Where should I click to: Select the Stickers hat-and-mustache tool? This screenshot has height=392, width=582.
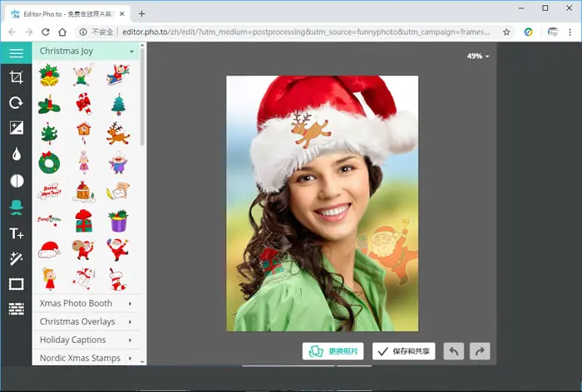point(17,208)
